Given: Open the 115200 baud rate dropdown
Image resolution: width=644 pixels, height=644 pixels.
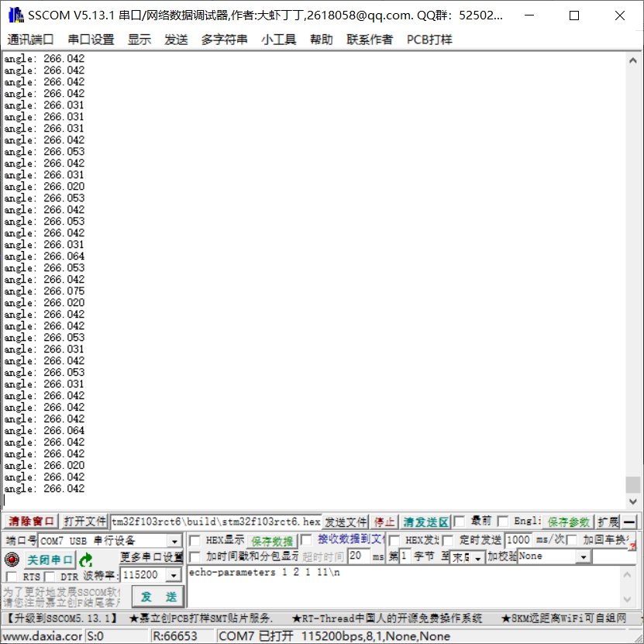Looking at the screenshot, I should pos(172,576).
